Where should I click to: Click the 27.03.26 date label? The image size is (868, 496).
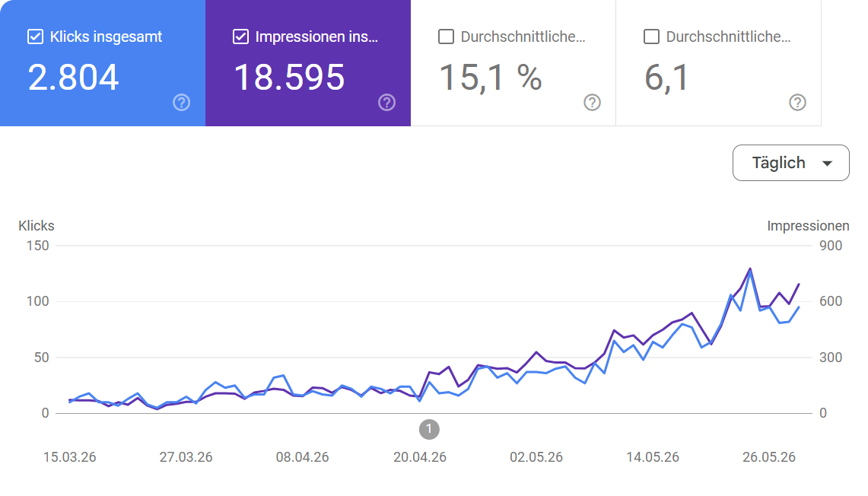(x=186, y=457)
